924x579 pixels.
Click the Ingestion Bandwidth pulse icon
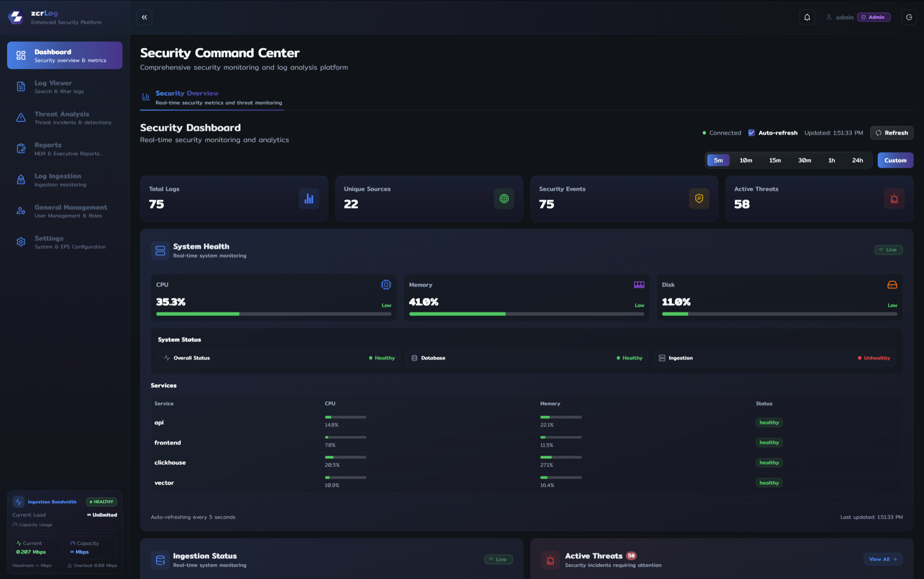(x=18, y=502)
